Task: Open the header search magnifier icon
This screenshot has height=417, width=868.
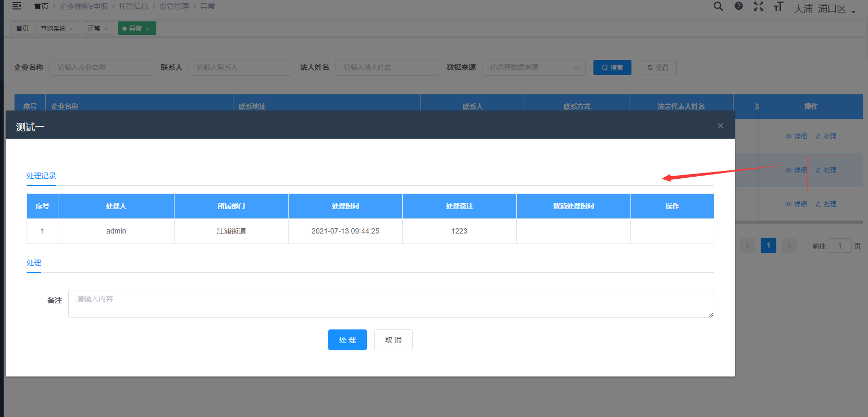Action: pos(718,6)
